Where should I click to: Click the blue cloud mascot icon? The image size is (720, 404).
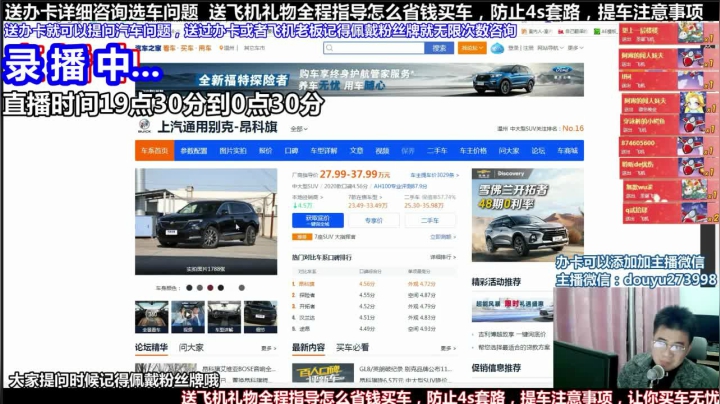click(497, 48)
